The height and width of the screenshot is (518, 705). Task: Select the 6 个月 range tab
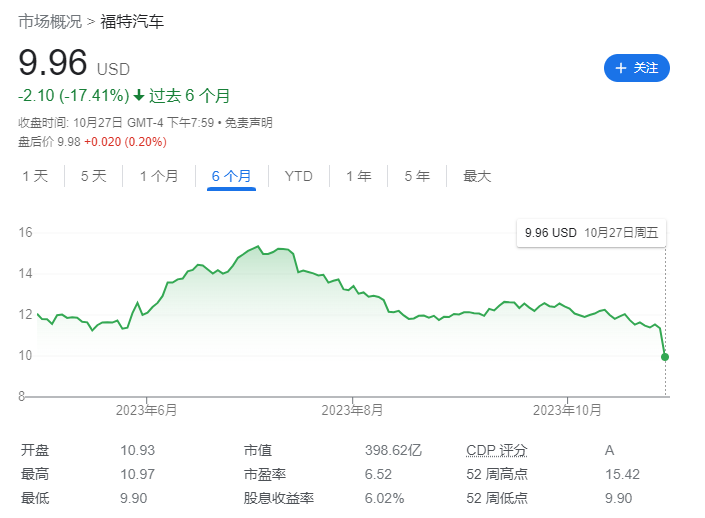(x=231, y=176)
